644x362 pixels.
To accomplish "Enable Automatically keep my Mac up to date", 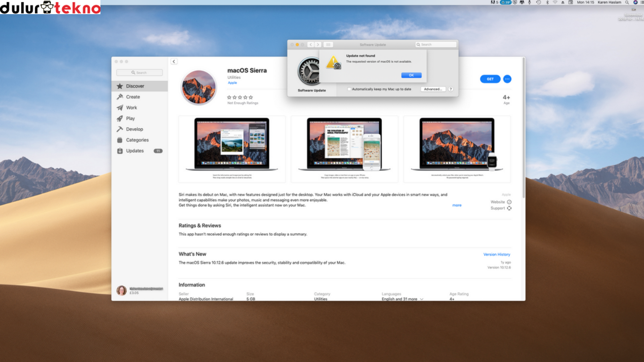I will (349, 89).
